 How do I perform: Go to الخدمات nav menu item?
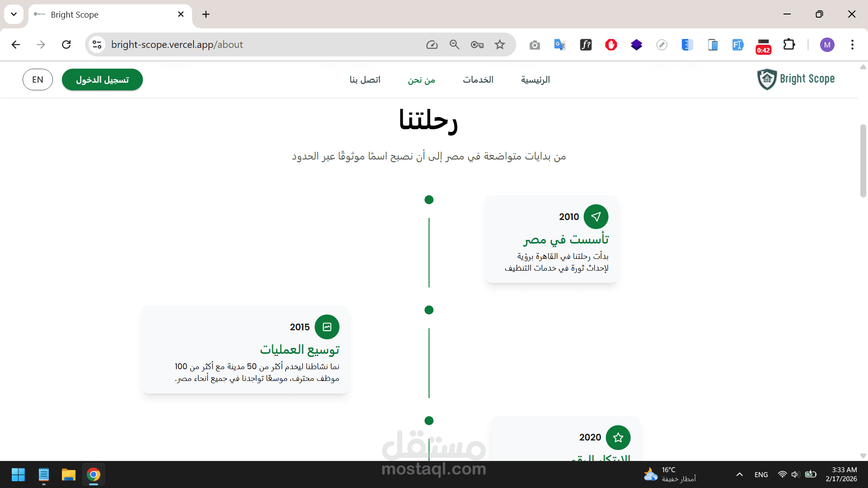click(478, 80)
